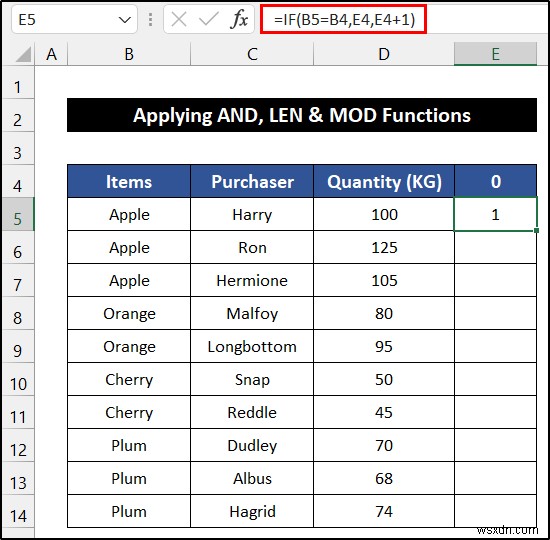
Task: Select row 5 header
Action: 18,214
